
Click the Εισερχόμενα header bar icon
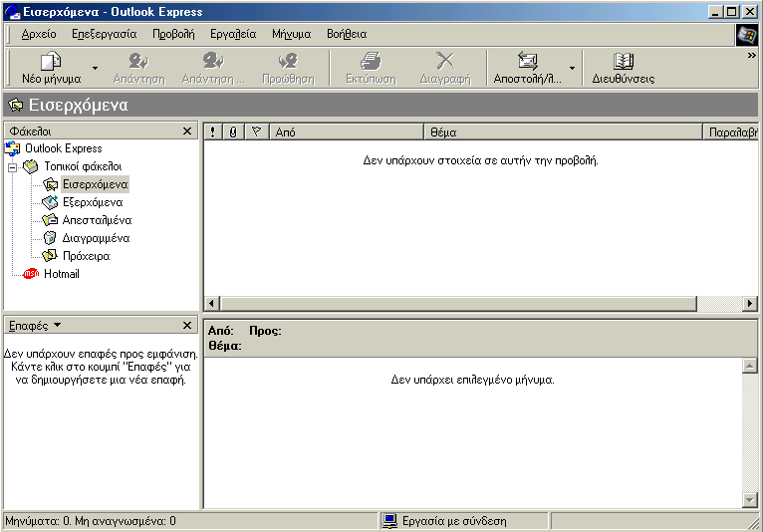(16, 105)
